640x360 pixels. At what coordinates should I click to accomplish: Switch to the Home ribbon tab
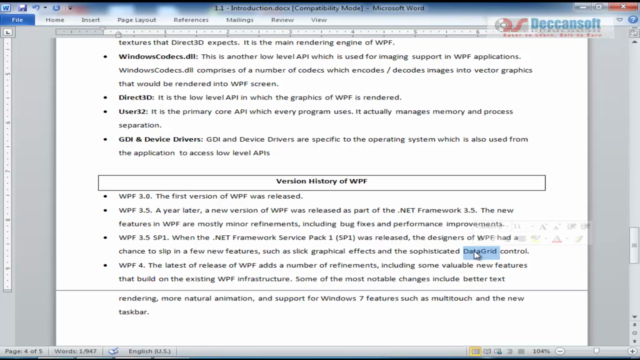[55, 20]
